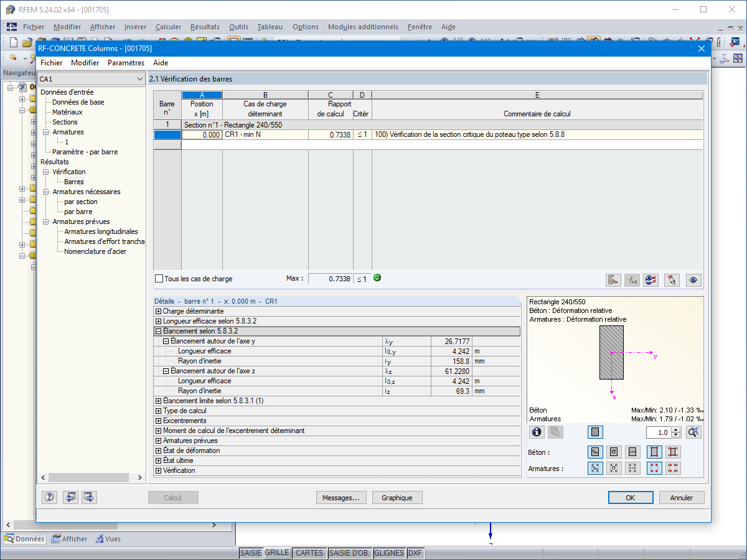Image resolution: width=747 pixels, height=560 pixels.
Task: Expand Élancement limite selon 5.8.3.1 (1)
Action: [x=158, y=401]
